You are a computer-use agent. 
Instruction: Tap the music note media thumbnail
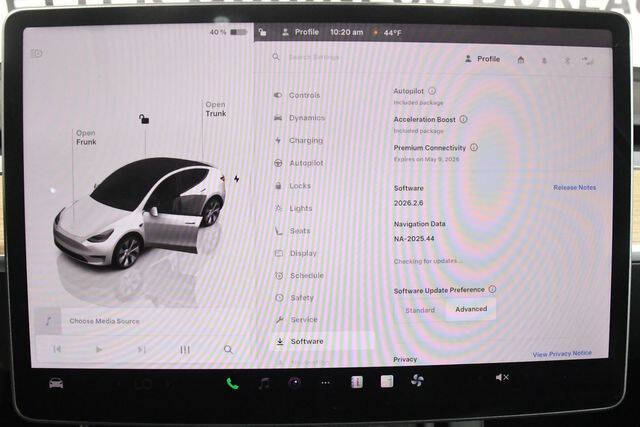48,320
